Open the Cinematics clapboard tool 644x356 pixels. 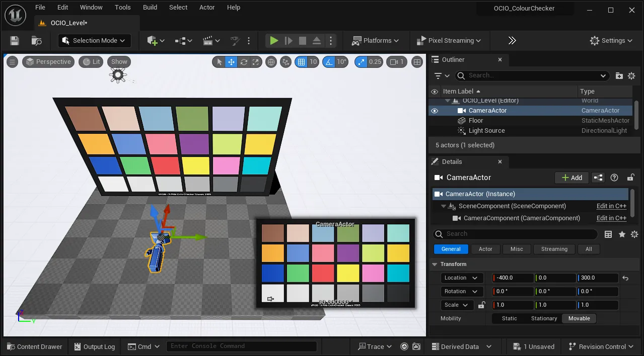pyautogui.click(x=208, y=41)
